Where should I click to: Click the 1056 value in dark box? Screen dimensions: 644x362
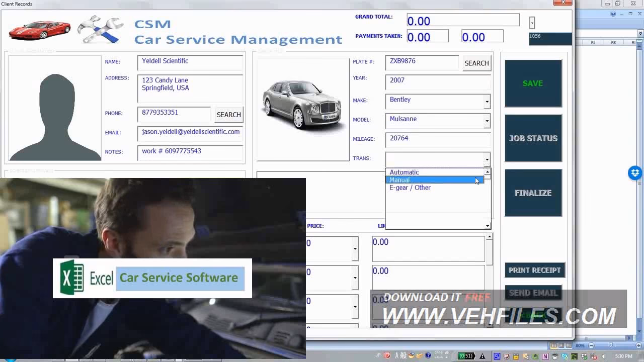(550, 39)
